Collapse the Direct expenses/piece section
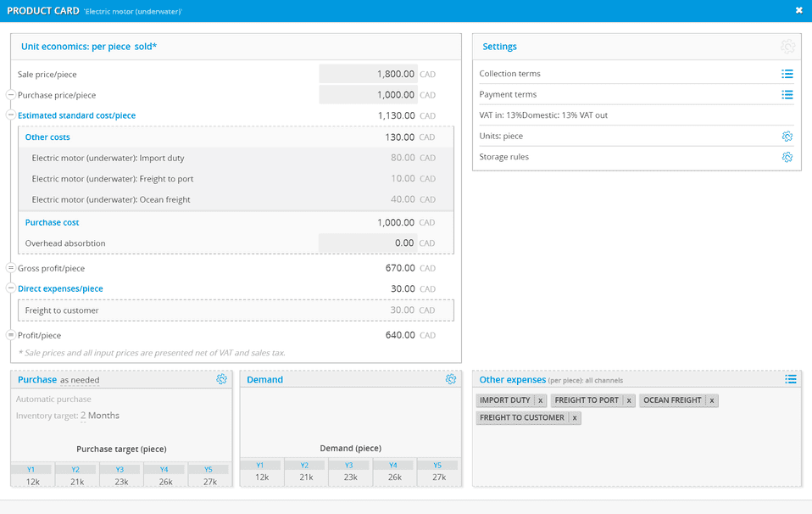The width and height of the screenshot is (812, 514). pos(11,288)
